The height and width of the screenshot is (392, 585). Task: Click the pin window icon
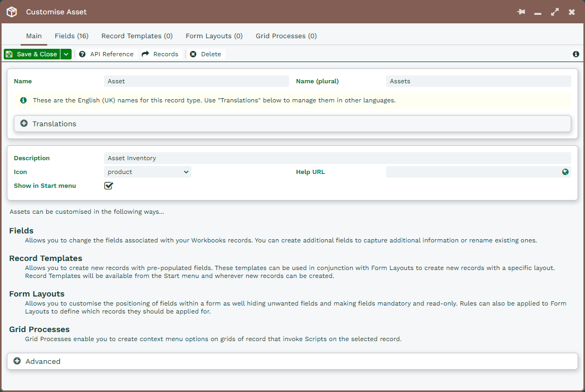[521, 12]
